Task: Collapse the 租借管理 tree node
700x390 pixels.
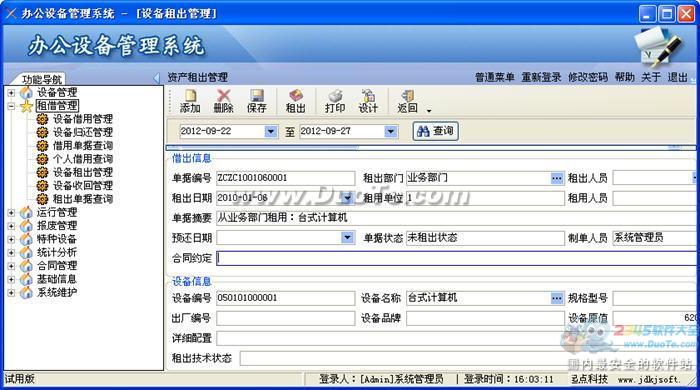Action: coord(11,106)
